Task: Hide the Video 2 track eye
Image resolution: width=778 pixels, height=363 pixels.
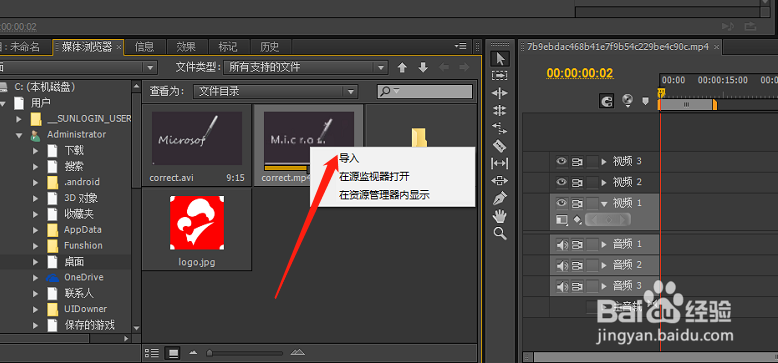Action: [x=561, y=182]
